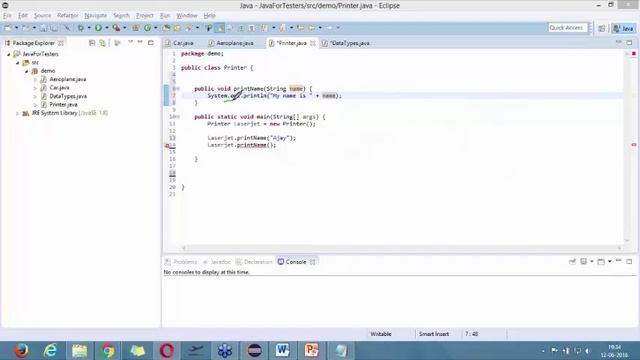Click the Back navigation arrow icon

pyautogui.click(x=311, y=28)
